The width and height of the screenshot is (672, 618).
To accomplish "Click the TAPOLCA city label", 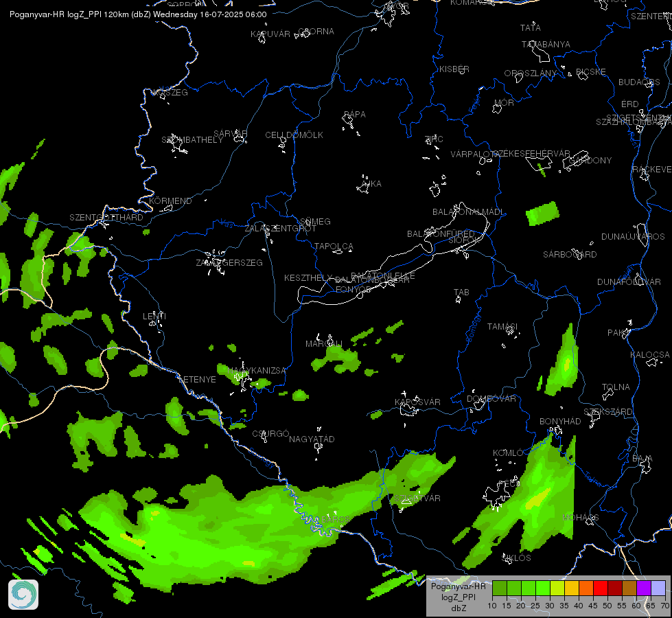I will 334,247.
